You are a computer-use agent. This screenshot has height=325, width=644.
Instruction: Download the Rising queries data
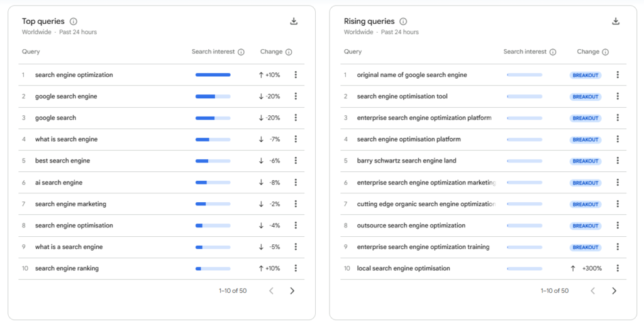click(x=616, y=21)
